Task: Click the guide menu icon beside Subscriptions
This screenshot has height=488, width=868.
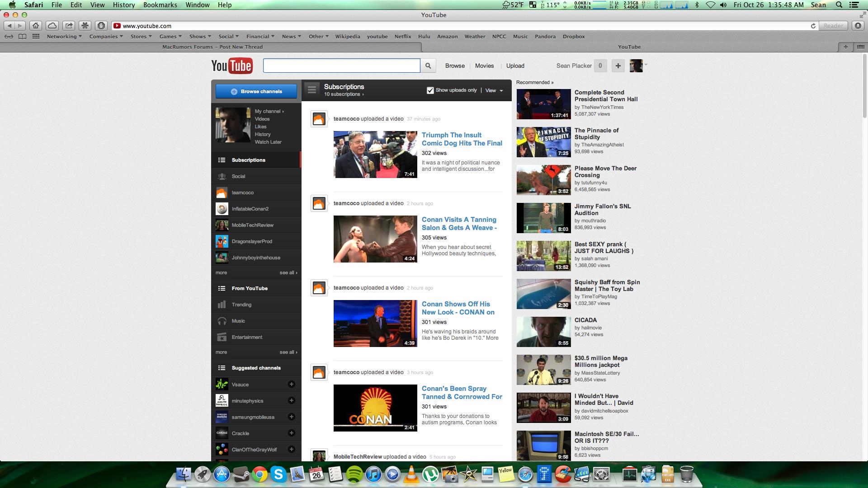Action: point(311,90)
